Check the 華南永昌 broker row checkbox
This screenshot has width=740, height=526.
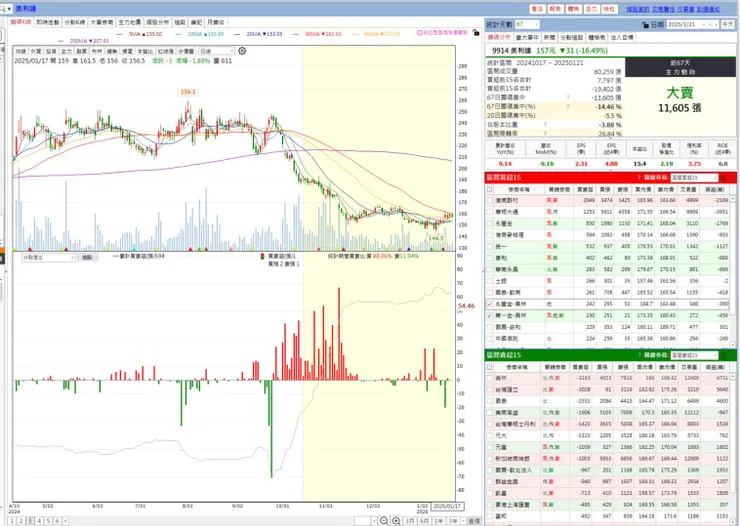[489, 269]
